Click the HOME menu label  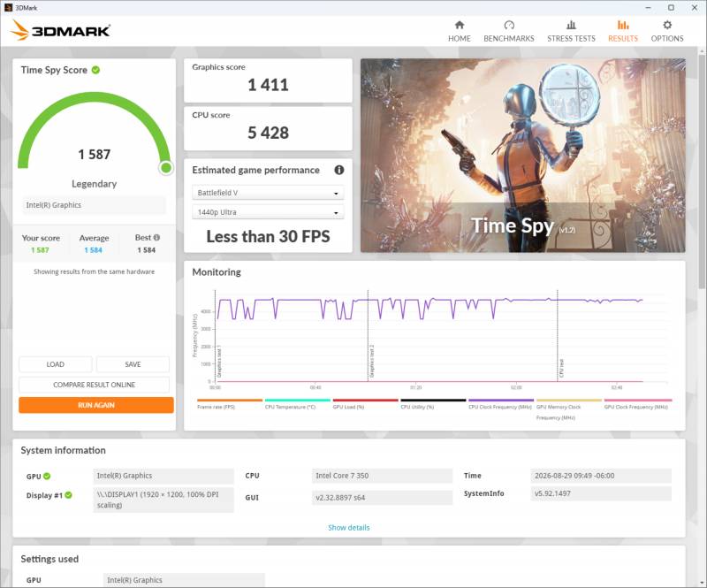[459, 39]
